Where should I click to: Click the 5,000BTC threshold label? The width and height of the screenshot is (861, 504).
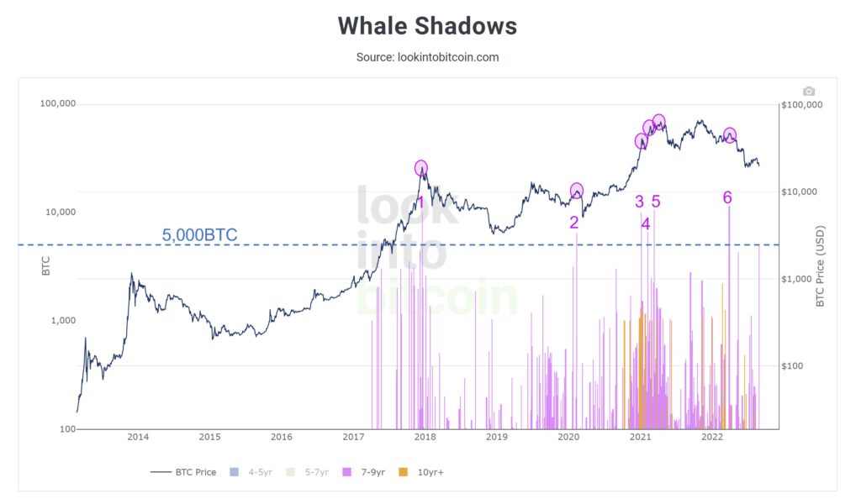pyautogui.click(x=200, y=235)
